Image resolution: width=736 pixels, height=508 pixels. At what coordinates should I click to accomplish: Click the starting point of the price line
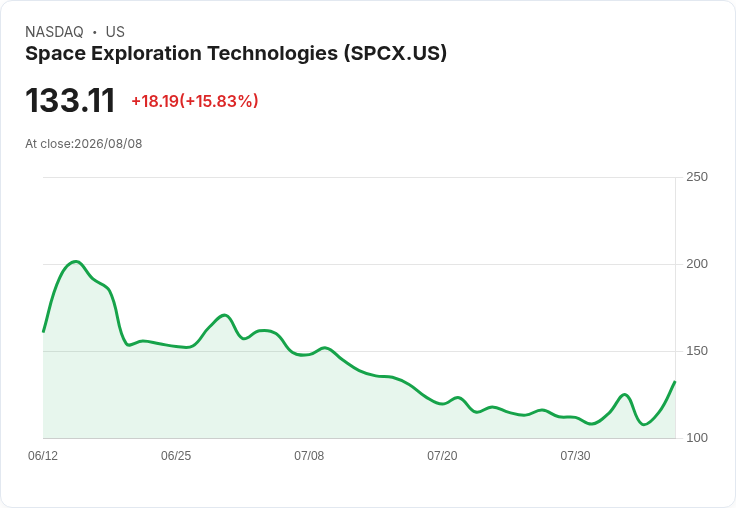[43, 331]
